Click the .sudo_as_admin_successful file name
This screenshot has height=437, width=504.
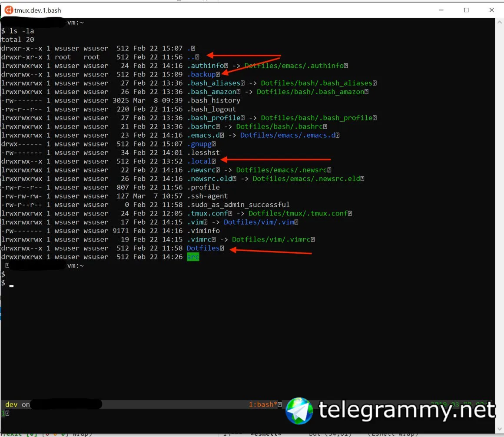[x=239, y=204]
